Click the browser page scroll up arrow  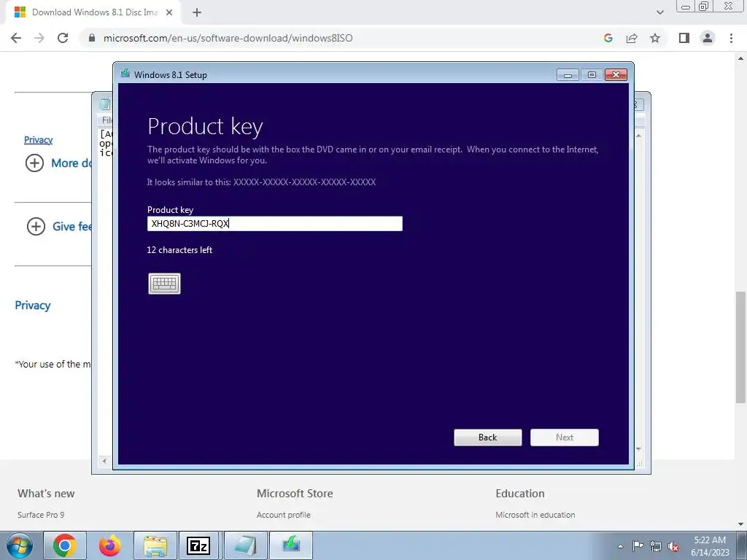740,58
